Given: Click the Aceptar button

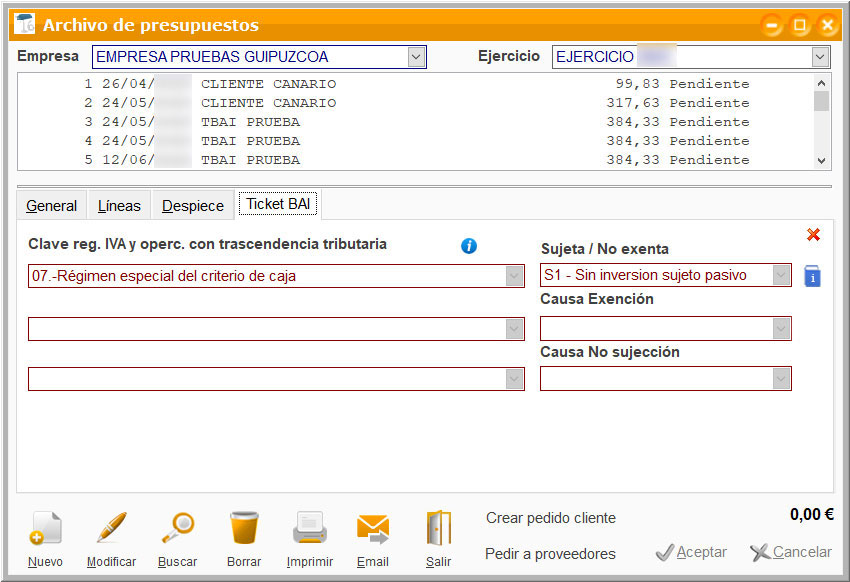Looking at the screenshot, I should point(691,552).
